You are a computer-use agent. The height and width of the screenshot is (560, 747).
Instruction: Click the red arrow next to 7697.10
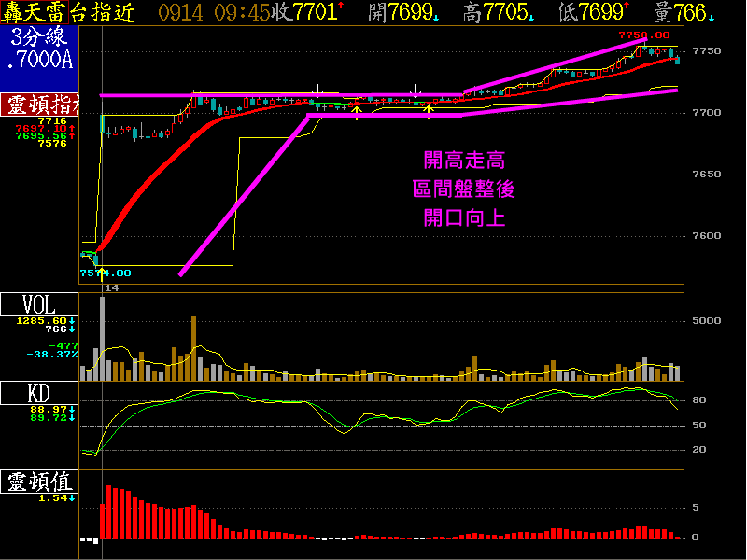[71, 128]
